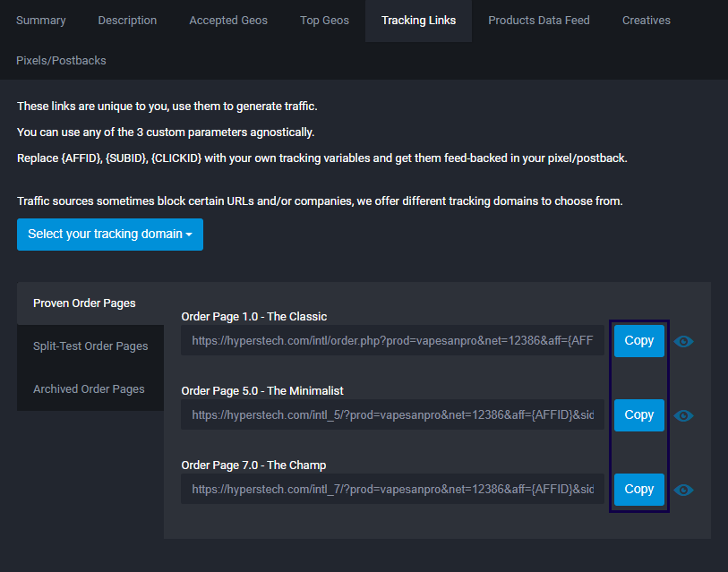Image resolution: width=728 pixels, height=572 pixels.
Task: Open the Select your tracking domain dropdown
Action: [x=110, y=235]
